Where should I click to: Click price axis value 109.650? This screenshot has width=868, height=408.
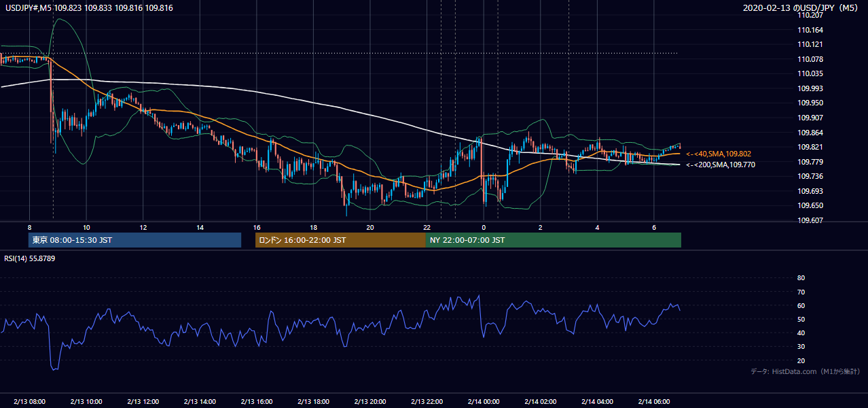click(811, 205)
